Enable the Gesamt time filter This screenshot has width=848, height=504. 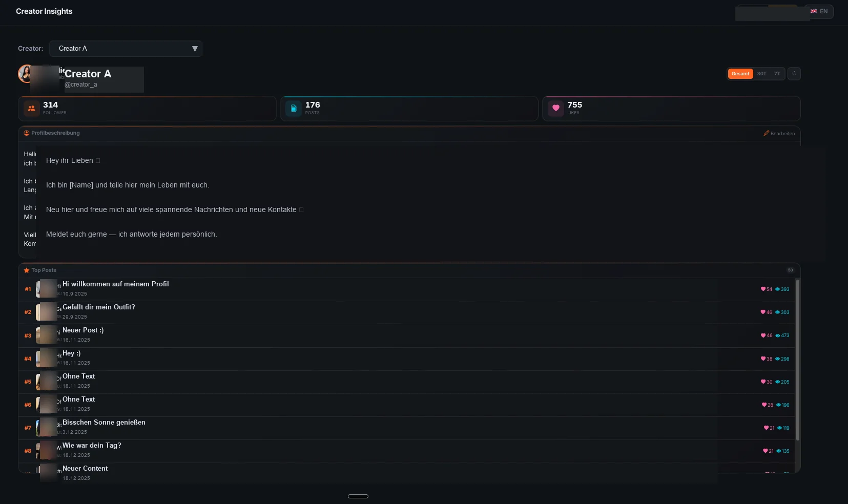[740, 73]
